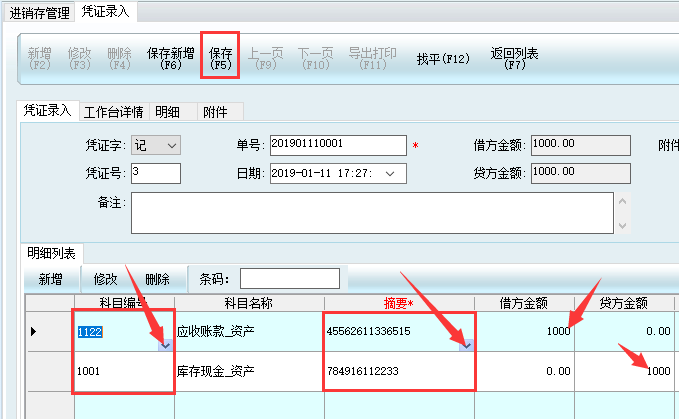679x419 pixels.
Task: Focus the 备注 text area
Action: [370, 212]
